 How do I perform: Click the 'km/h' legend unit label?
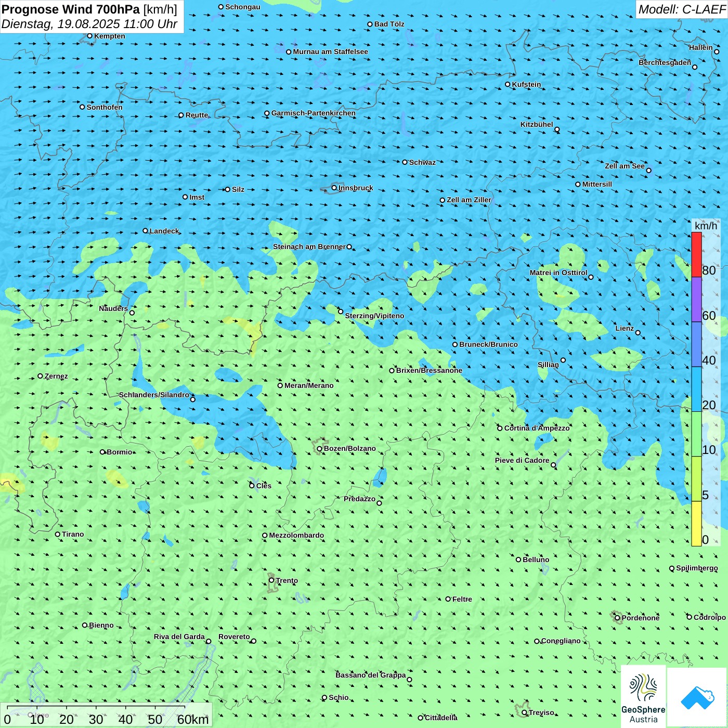tap(706, 226)
